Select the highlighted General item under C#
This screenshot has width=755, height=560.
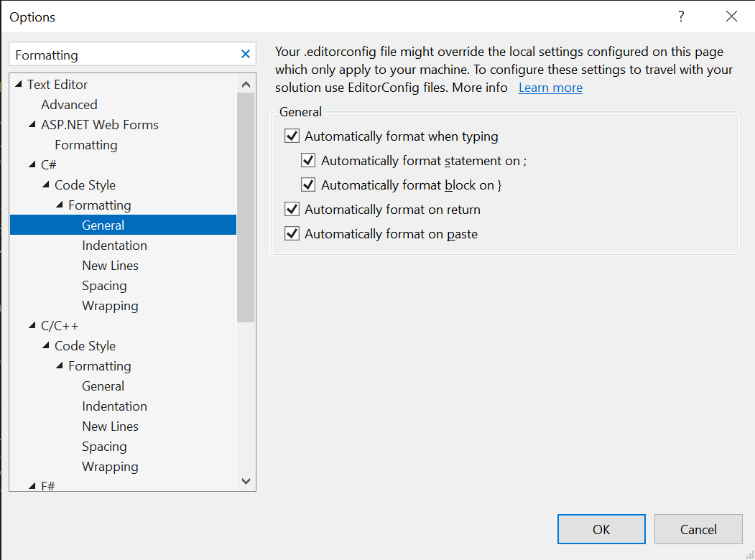[124, 225]
